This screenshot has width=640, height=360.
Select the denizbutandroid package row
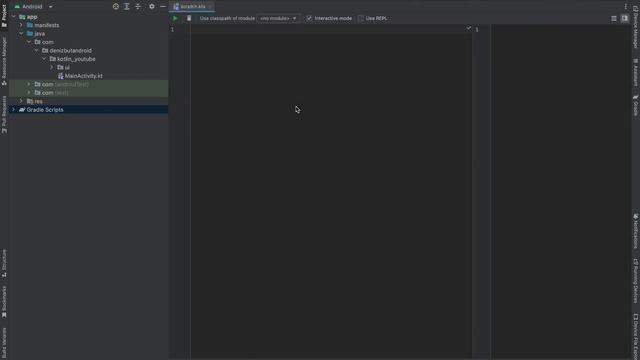(88, 51)
